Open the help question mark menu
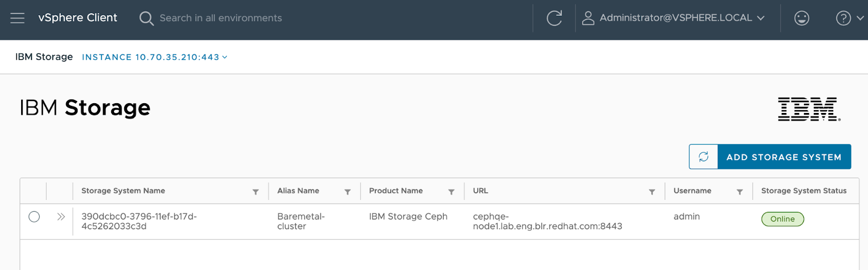 849,18
